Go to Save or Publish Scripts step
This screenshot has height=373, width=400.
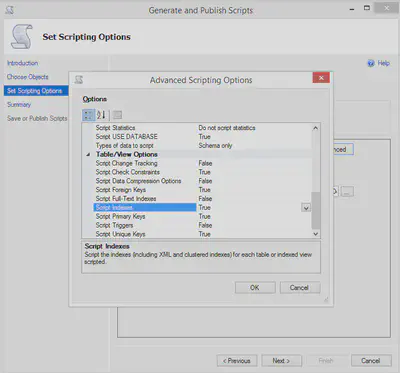coord(37,118)
